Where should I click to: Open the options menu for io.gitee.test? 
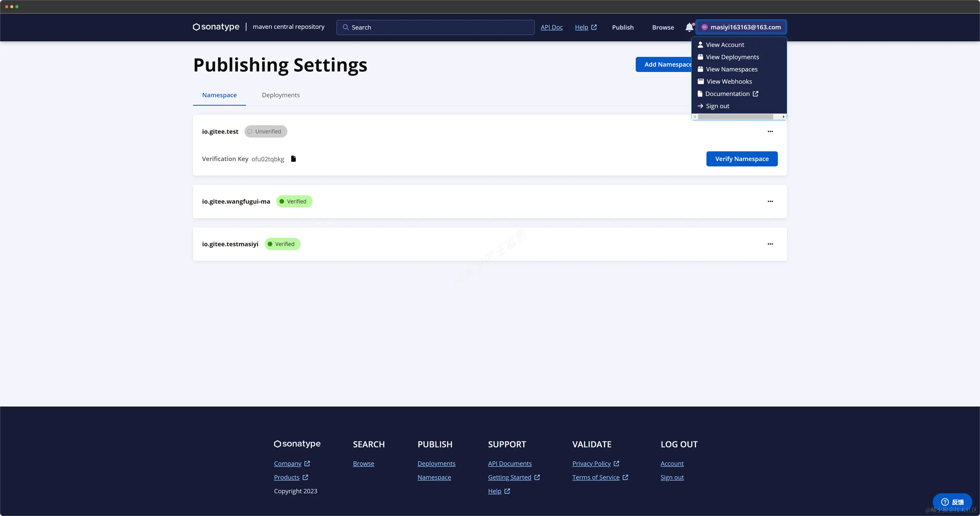(x=770, y=132)
